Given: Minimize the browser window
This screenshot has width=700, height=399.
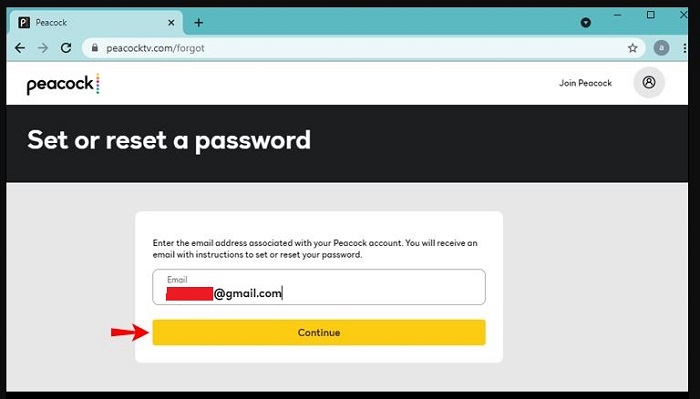Looking at the screenshot, I should [617, 15].
